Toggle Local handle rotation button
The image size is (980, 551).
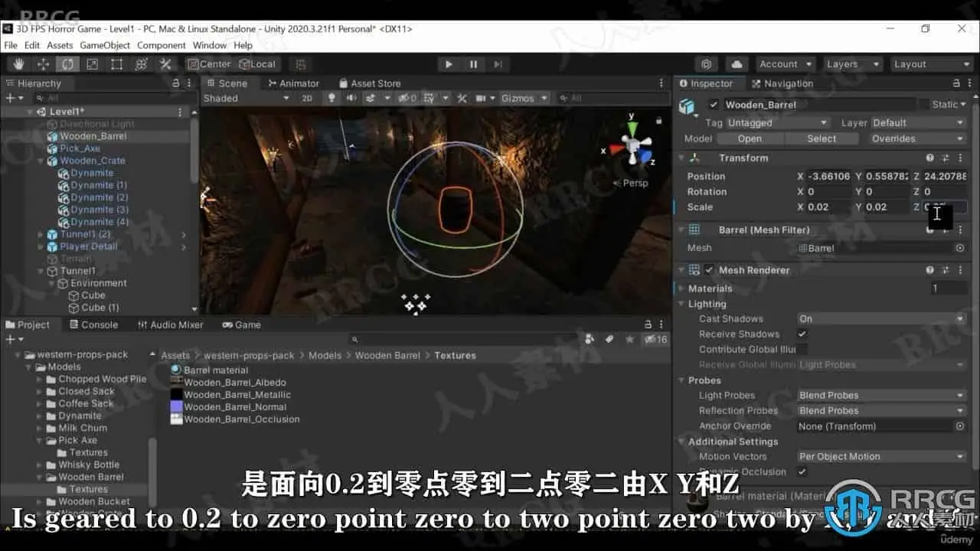(258, 64)
